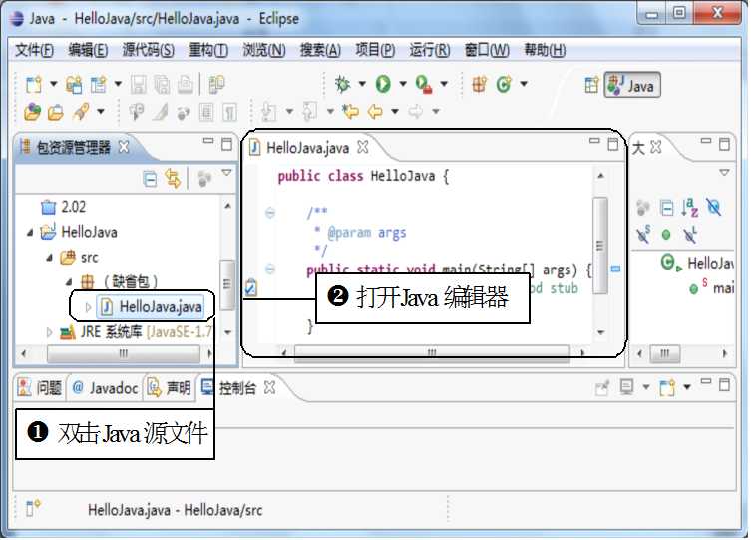Collapse the 缺省包 package node
756x540 pixels.
[x=69, y=281]
